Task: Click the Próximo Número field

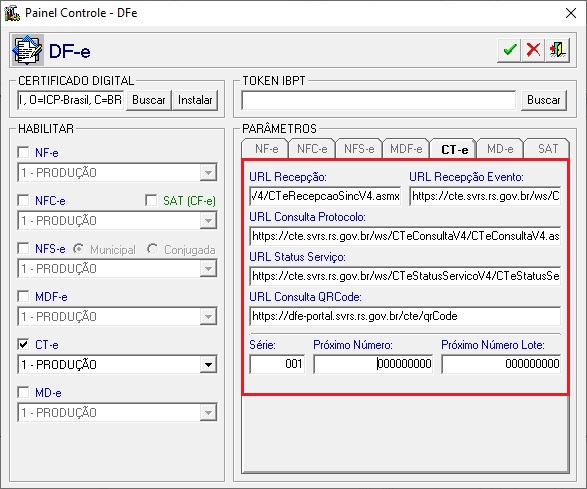Action: click(x=373, y=364)
